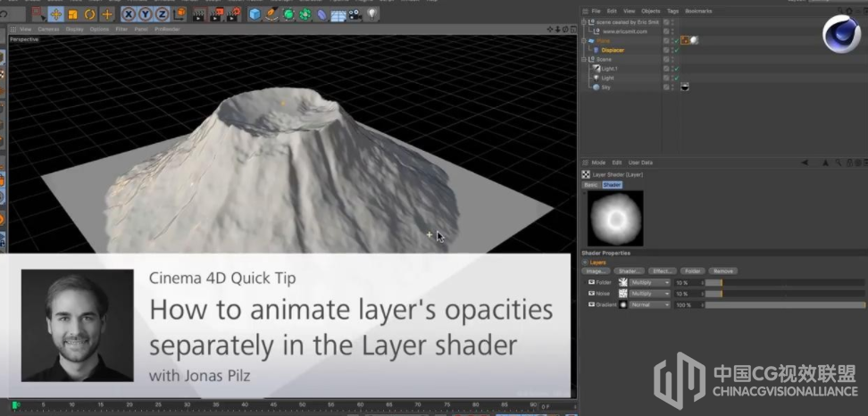Open the MoGraph cloner array icon
Image resolution: width=868 pixels, height=416 pixels.
click(x=305, y=14)
